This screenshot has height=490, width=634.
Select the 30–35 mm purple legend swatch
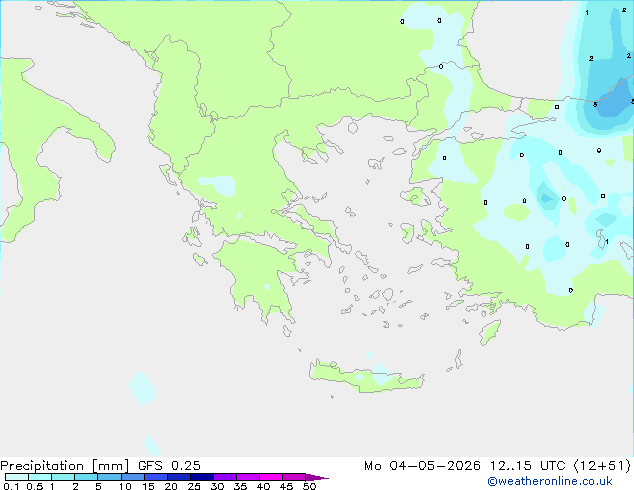point(224,477)
